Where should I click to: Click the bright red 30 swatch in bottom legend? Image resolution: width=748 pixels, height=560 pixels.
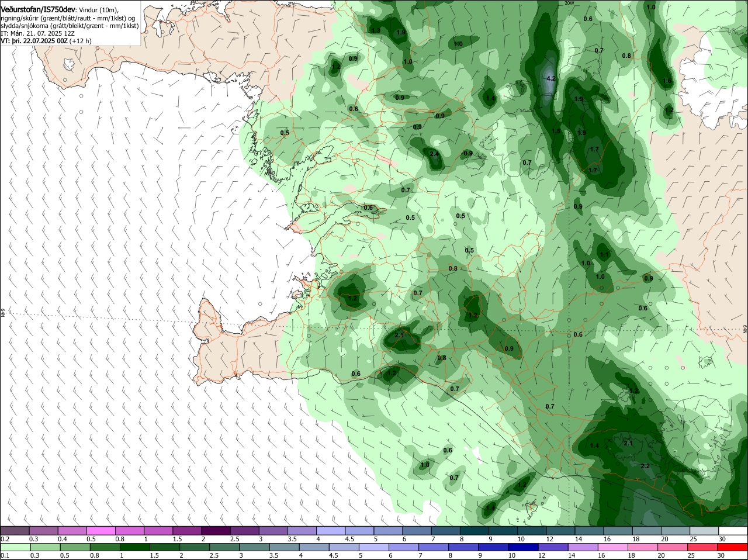tap(733, 547)
